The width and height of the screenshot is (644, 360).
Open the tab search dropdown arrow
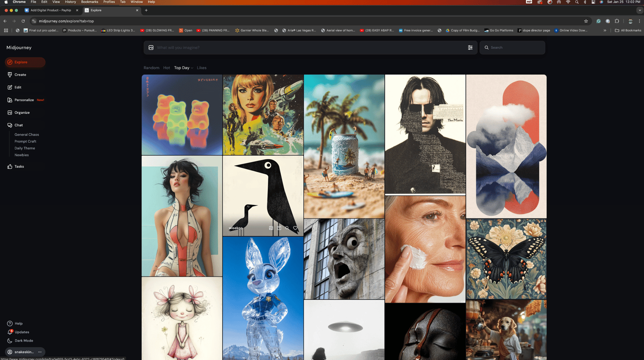coord(640,10)
